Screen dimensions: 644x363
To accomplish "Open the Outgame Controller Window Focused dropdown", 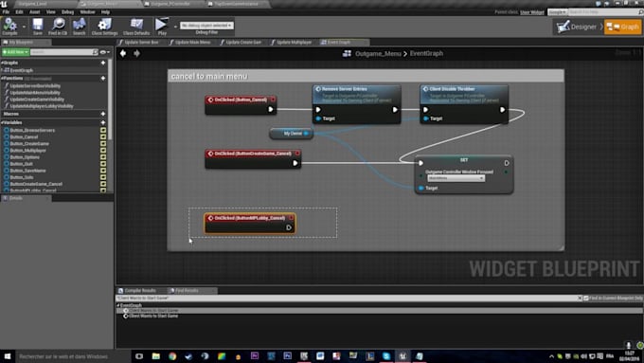I will (456, 178).
